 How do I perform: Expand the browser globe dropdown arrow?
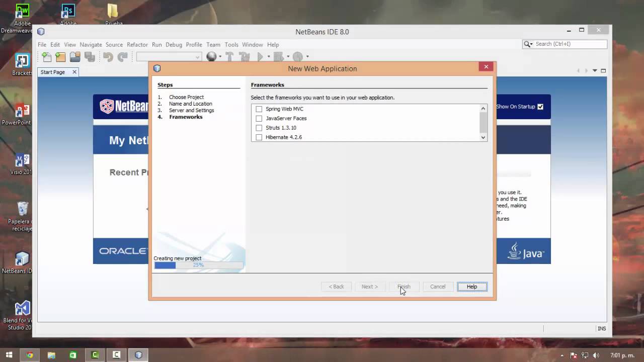(220, 57)
